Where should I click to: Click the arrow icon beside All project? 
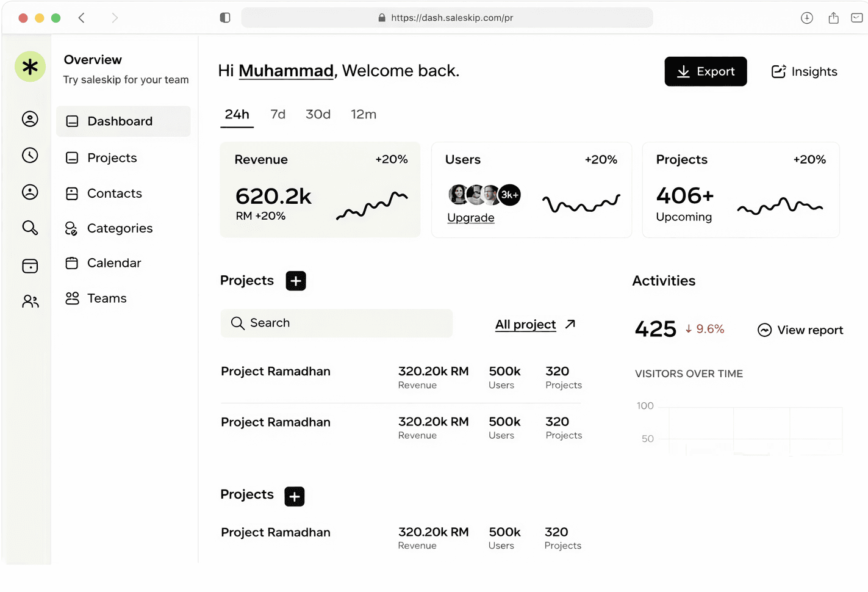(570, 324)
